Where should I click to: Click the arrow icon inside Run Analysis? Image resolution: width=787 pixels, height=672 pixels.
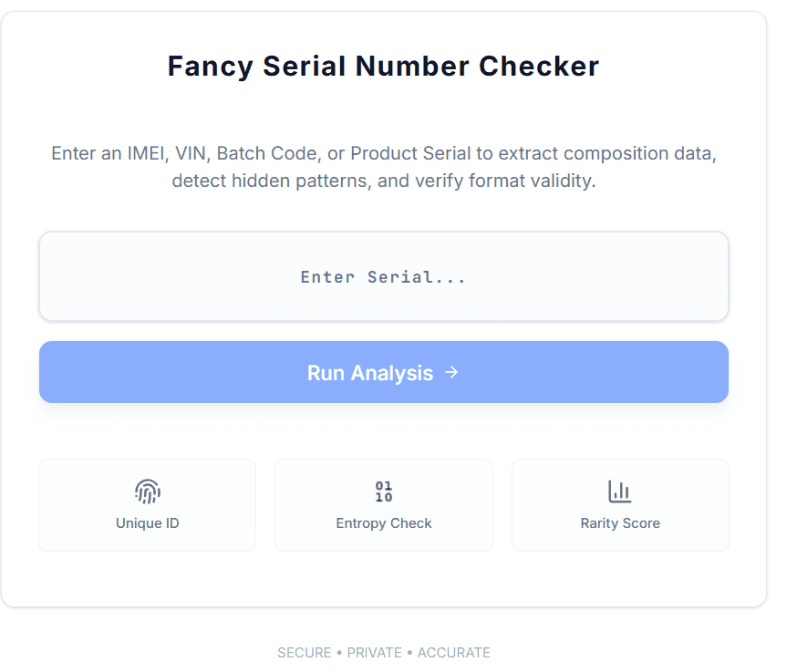[x=450, y=372]
